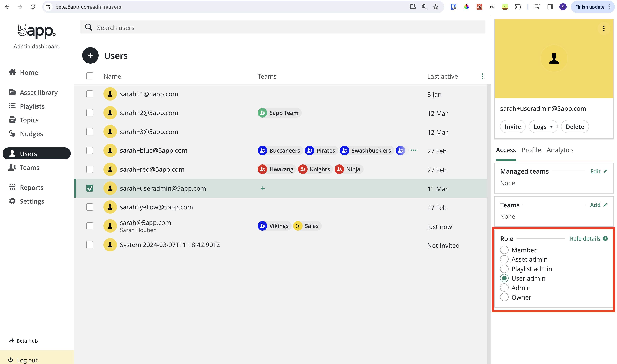This screenshot has width=617, height=364.
Task: Switch to the Analytics tab
Action: pos(560,150)
